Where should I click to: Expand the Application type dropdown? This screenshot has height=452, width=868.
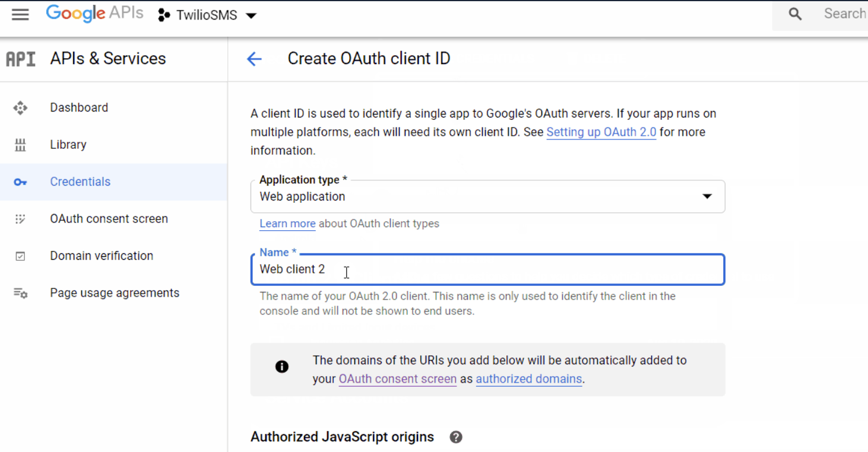[487, 196]
